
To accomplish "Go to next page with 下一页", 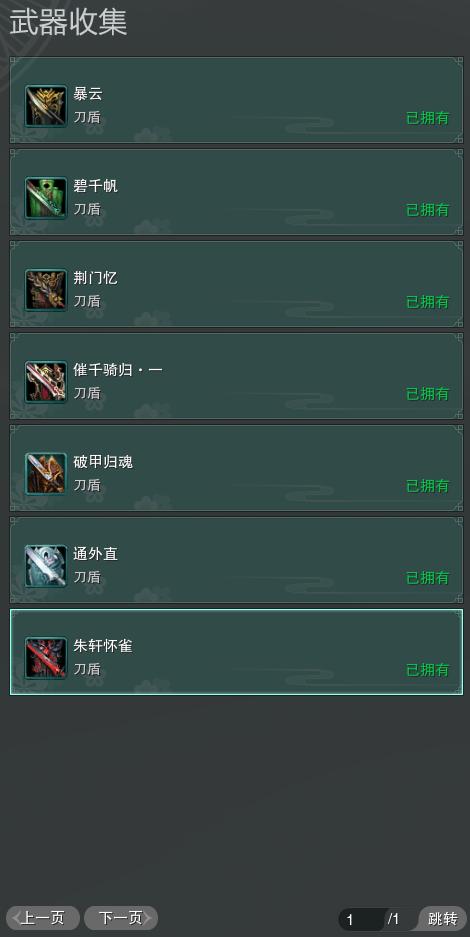I will 121,918.
